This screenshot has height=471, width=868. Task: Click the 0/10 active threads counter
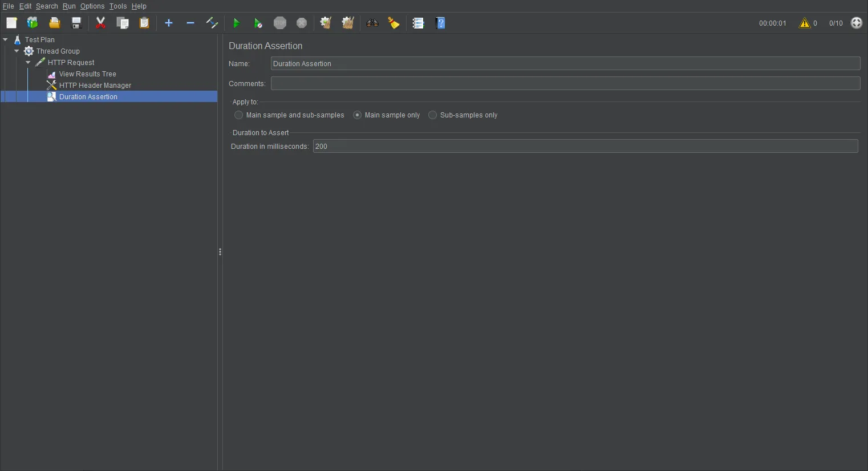coord(836,23)
